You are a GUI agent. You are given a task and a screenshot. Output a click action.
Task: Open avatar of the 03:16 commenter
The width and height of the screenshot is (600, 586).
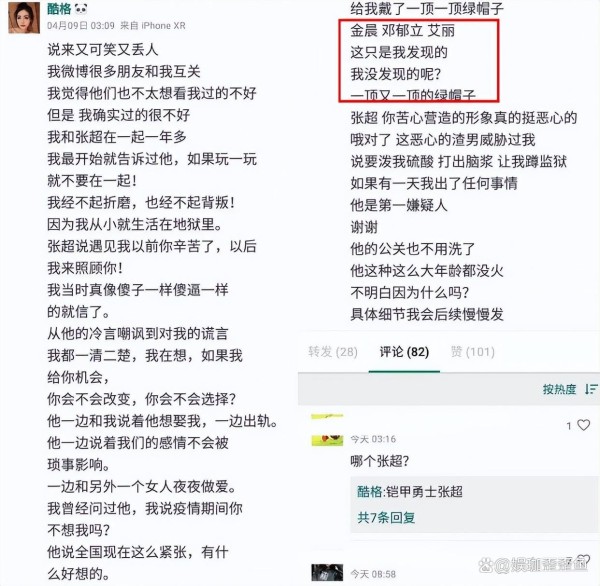[327, 430]
